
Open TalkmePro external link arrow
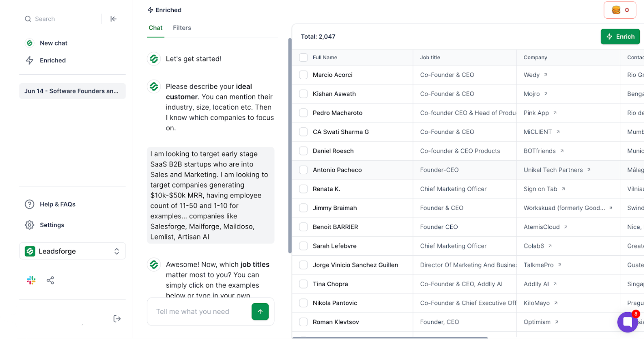click(560, 265)
